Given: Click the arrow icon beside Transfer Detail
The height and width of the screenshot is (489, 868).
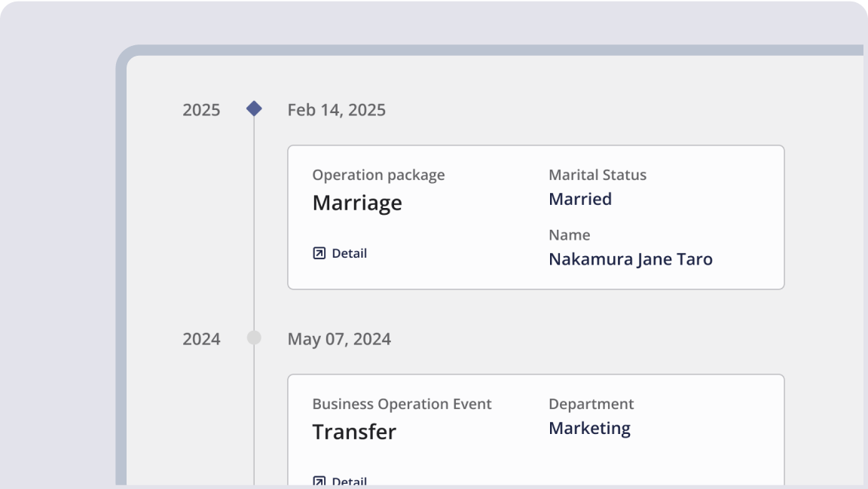Looking at the screenshot, I should [x=319, y=481].
